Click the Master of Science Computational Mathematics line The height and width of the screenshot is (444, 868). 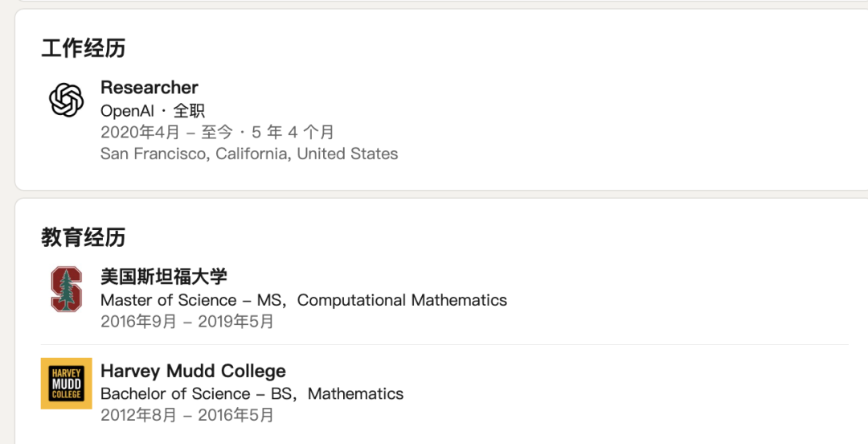pyautogui.click(x=304, y=300)
